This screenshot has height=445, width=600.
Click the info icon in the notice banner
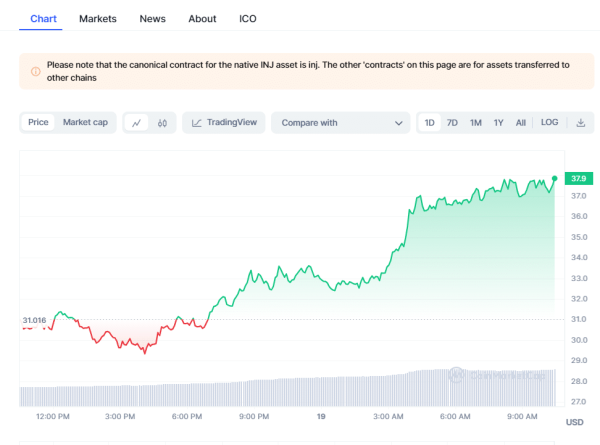(x=36, y=71)
